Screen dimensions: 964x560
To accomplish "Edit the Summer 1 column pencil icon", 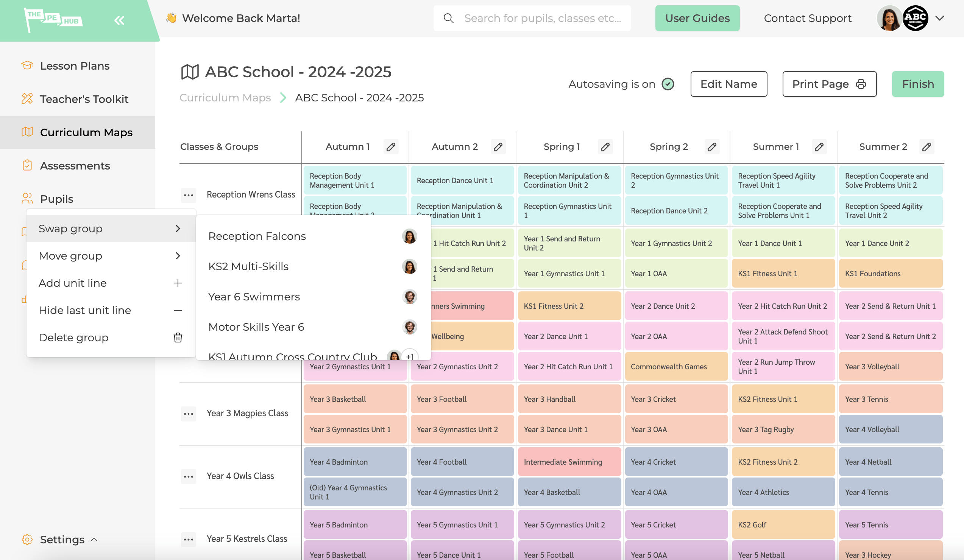I will point(819,147).
